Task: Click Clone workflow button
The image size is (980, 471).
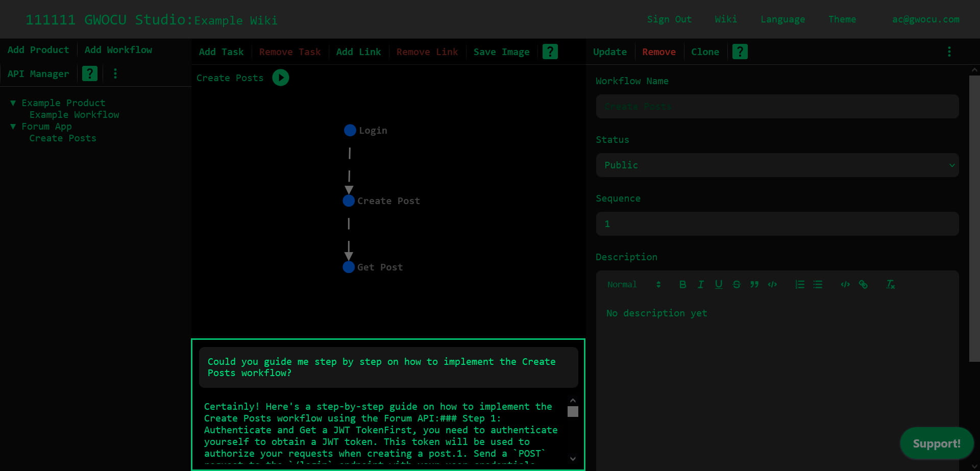Action: point(705,52)
